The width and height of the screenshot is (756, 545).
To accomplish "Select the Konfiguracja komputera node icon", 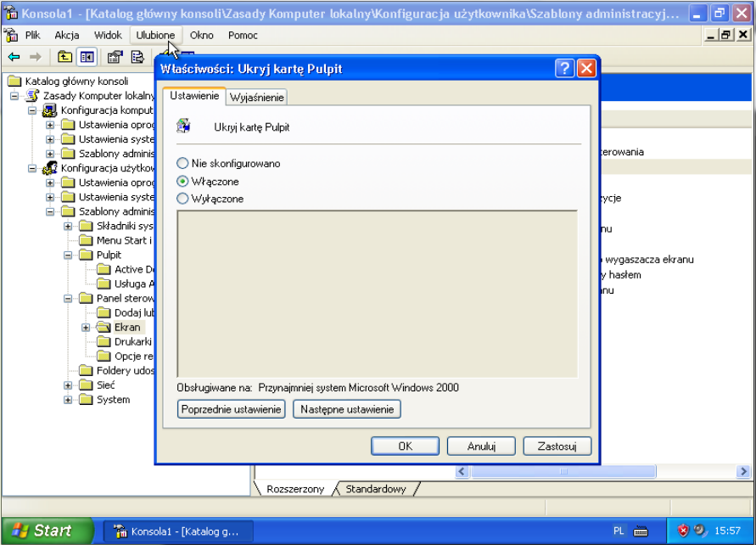I will (50, 110).
